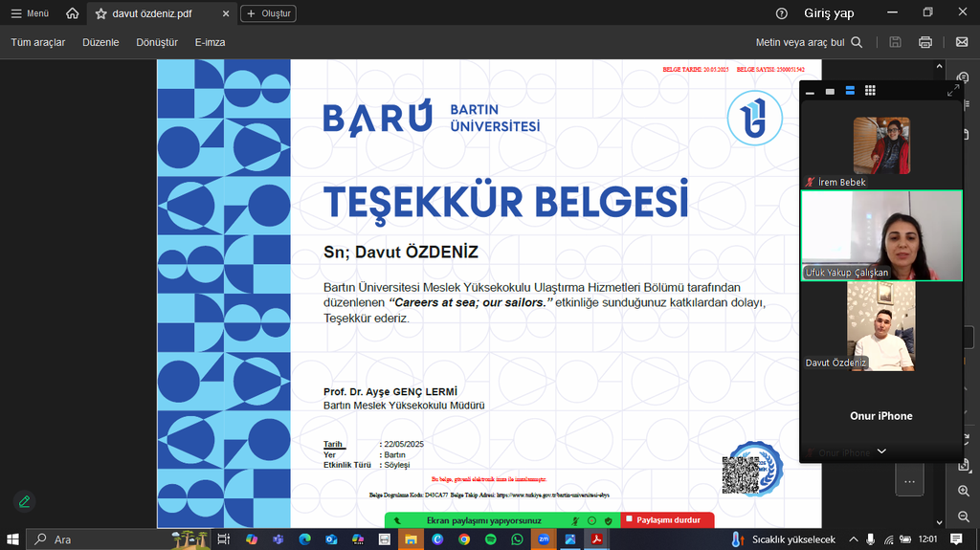Switch to Düzenle menu
This screenshot has height=550, width=980.
tap(100, 42)
